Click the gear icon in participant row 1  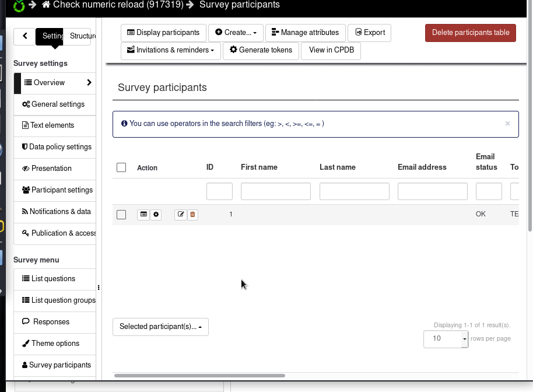click(x=156, y=215)
